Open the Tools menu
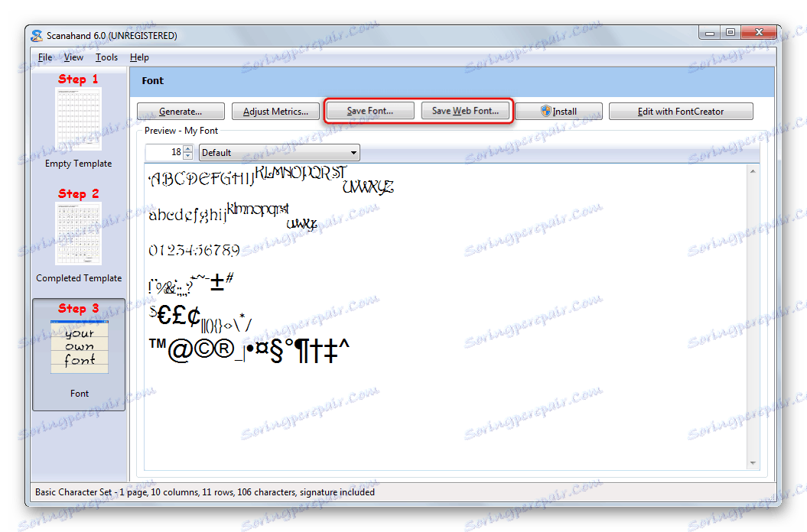807x532 pixels. [x=106, y=57]
